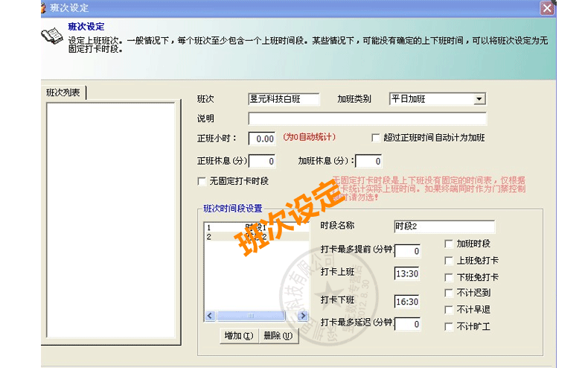
Task: Click scroll-right arrow of segment list
Action: (x=303, y=316)
